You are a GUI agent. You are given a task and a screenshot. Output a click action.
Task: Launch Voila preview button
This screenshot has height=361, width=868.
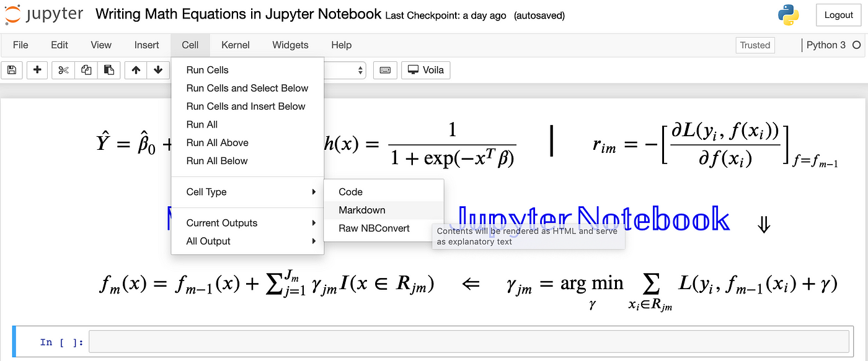[426, 70]
